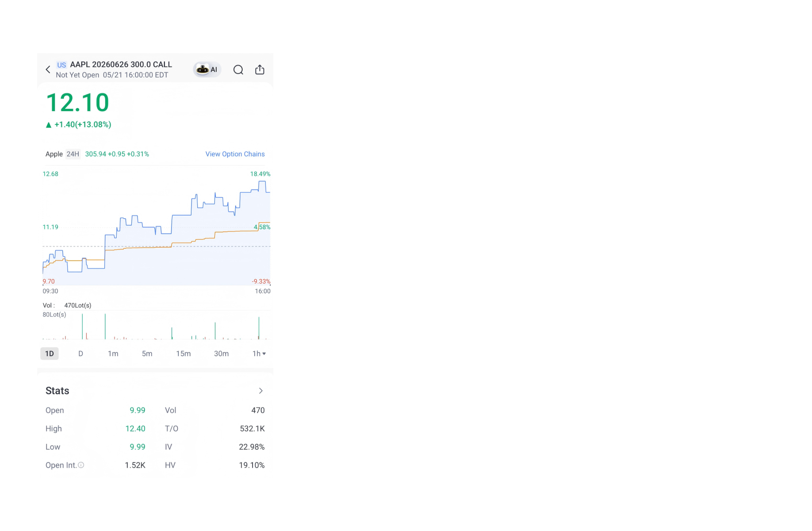812x531 pixels.
Task: Tap the 12.10 price
Action: click(x=78, y=103)
